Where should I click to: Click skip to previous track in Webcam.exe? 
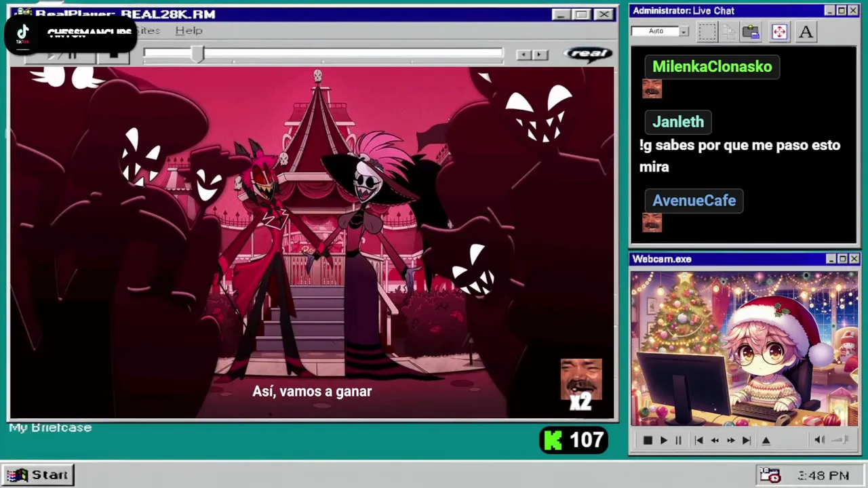coord(698,441)
